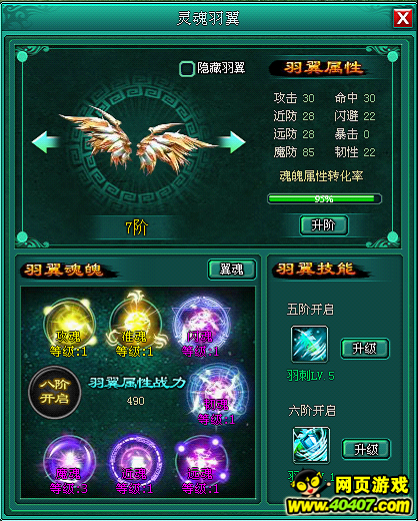
Task: Select the 准魂 golden soul orb
Action: click(x=135, y=324)
